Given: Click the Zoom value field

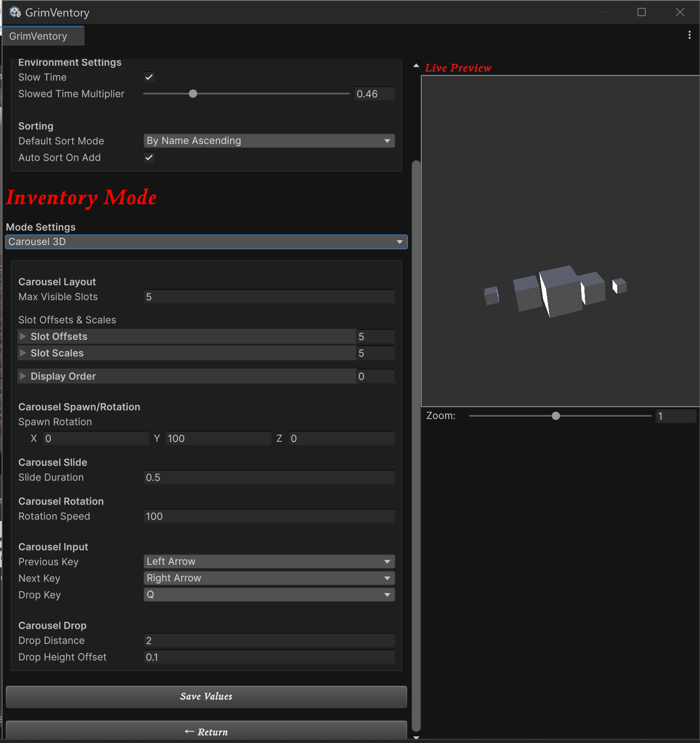Looking at the screenshot, I should tap(677, 416).
